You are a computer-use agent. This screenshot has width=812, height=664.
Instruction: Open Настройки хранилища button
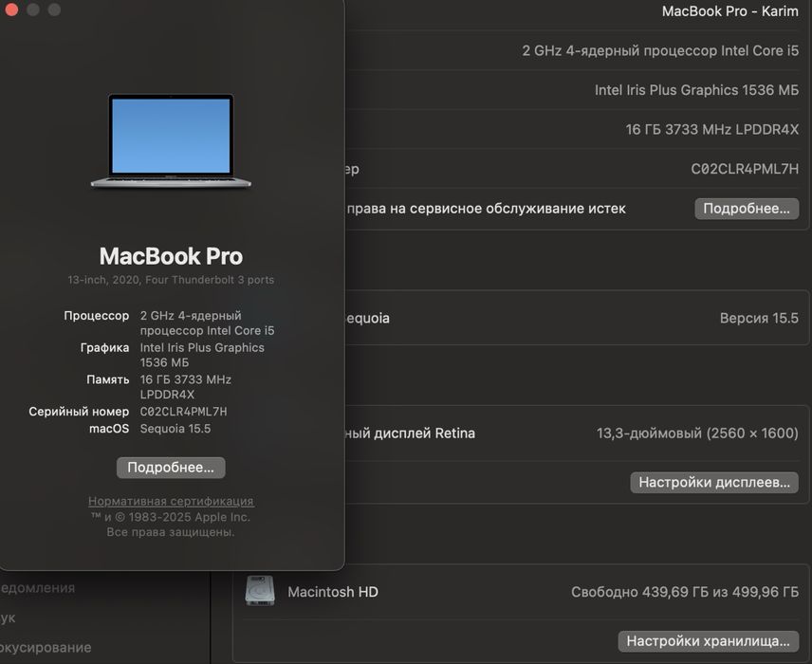pyautogui.click(x=708, y=641)
